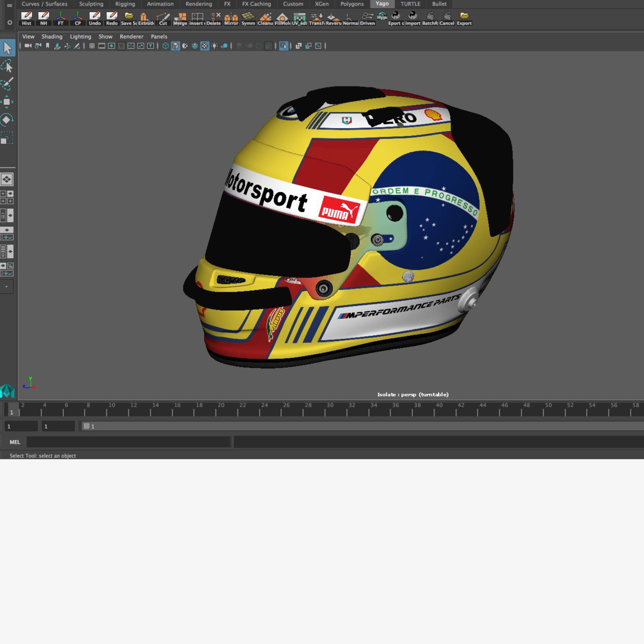The height and width of the screenshot is (644, 644).
Task: Choose the Move tool
Action: tap(7, 102)
